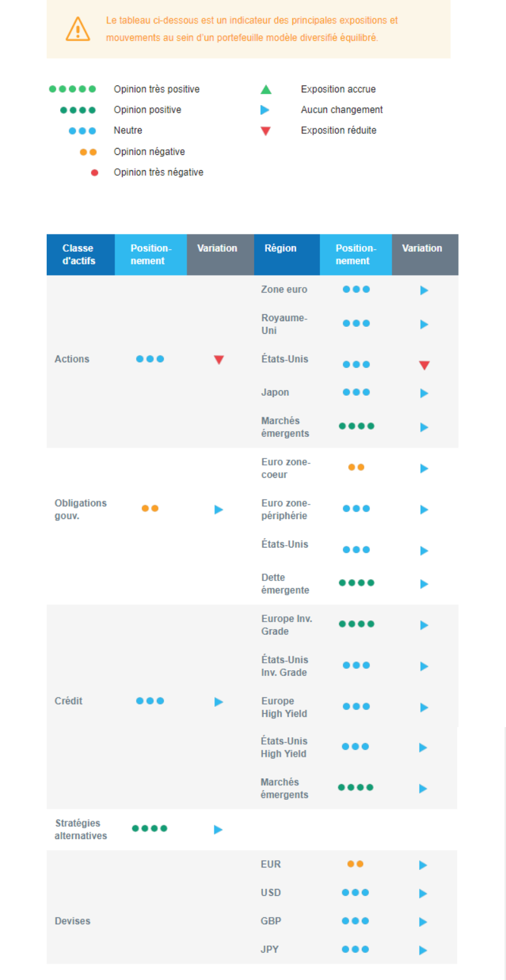
Task: Click the Opinion très positive five-dot legend swatch
Action: [x=73, y=89]
